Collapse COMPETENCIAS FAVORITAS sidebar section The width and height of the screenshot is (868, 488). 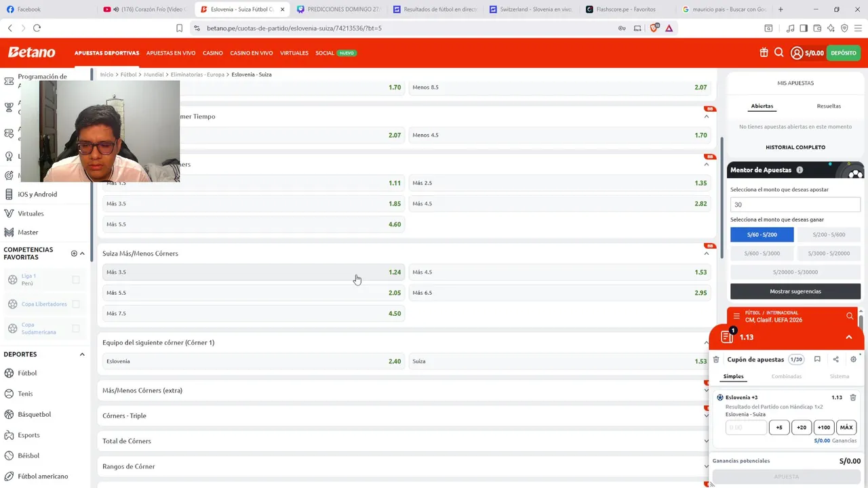click(82, 253)
